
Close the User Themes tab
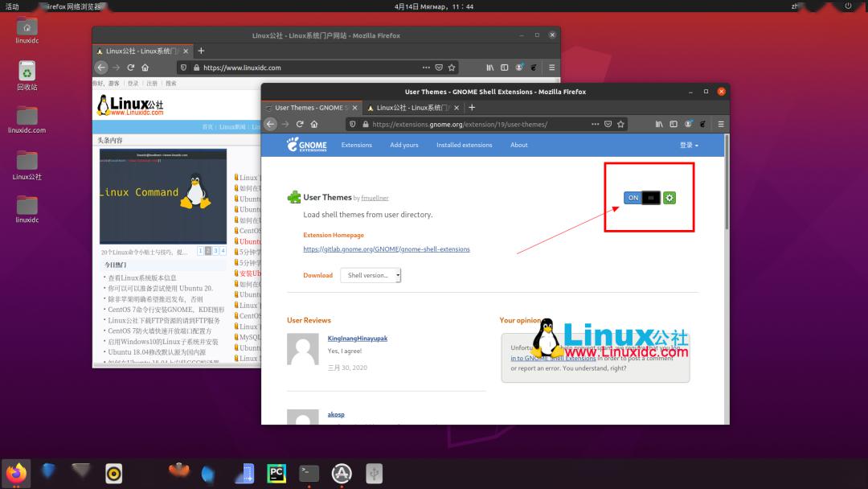point(355,108)
